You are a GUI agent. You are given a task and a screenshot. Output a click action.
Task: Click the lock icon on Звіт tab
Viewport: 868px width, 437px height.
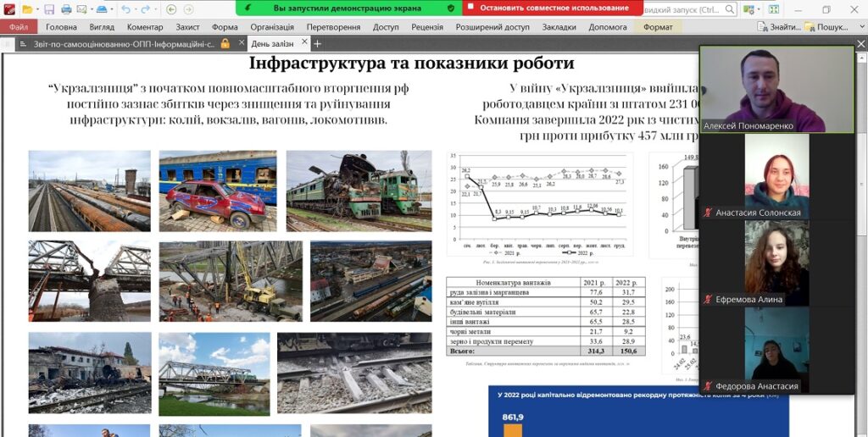(x=225, y=44)
